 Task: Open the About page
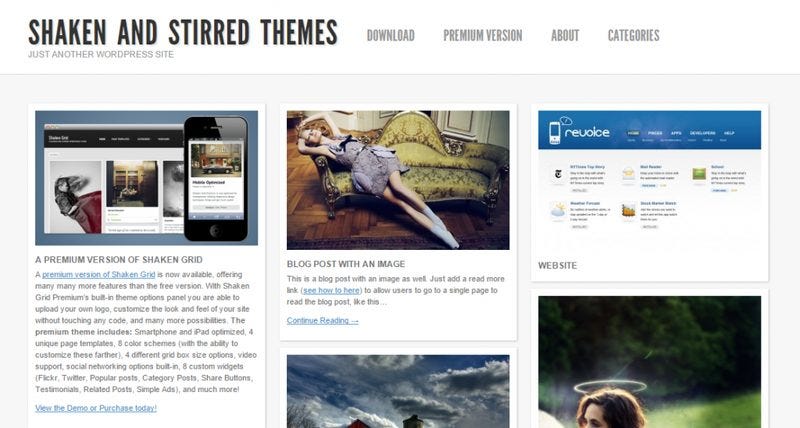point(565,35)
